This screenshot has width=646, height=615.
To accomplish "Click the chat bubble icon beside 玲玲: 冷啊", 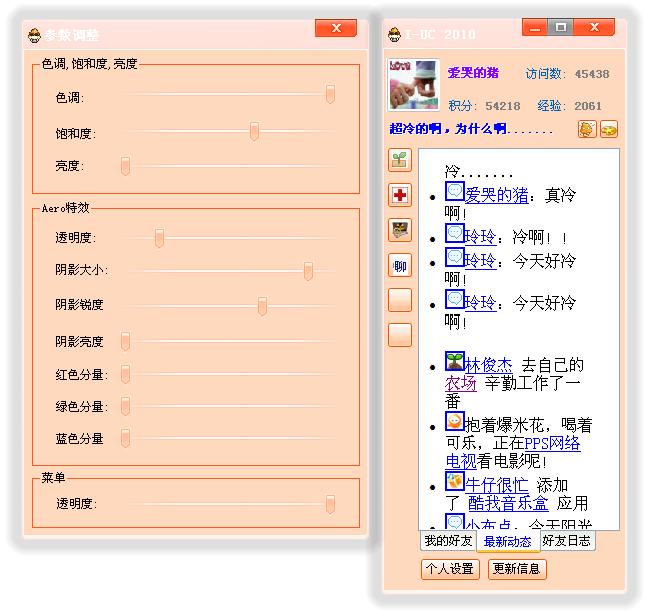I will pyautogui.click(x=455, y=233).
